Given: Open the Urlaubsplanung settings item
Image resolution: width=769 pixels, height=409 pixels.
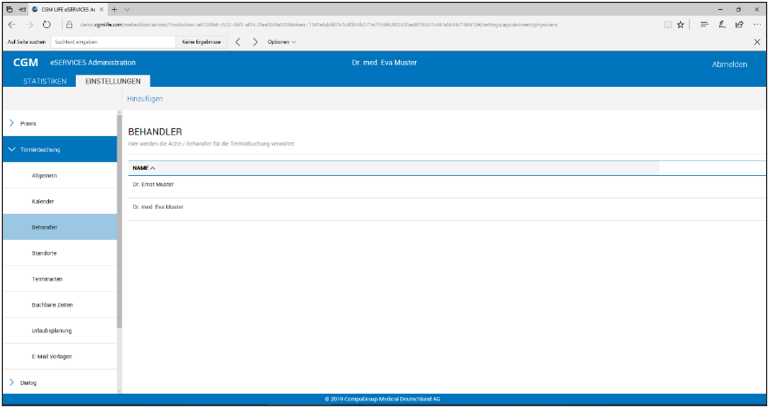Looking at the screenshot, I should tap(60, 331).
